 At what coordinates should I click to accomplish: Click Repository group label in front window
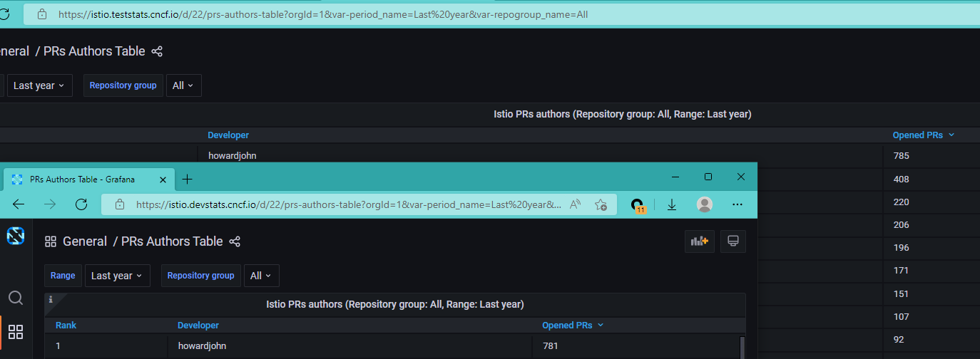(x=200, y=276)
